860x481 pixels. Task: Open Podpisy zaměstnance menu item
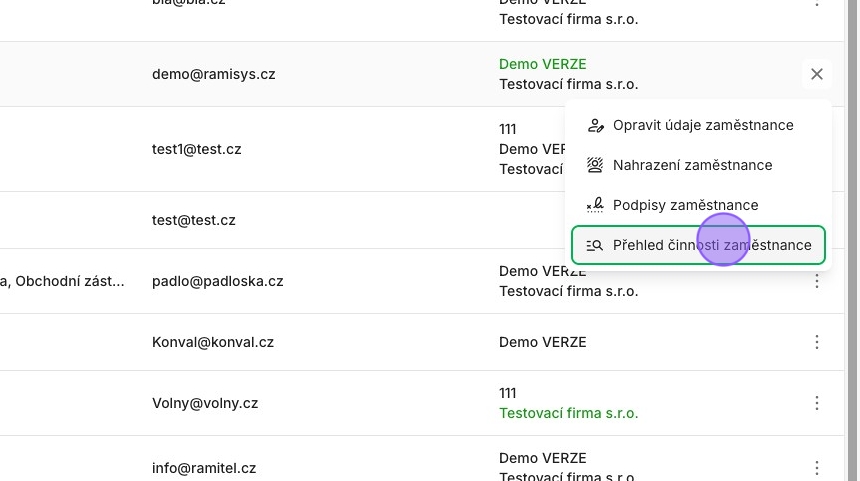(698, 205)
